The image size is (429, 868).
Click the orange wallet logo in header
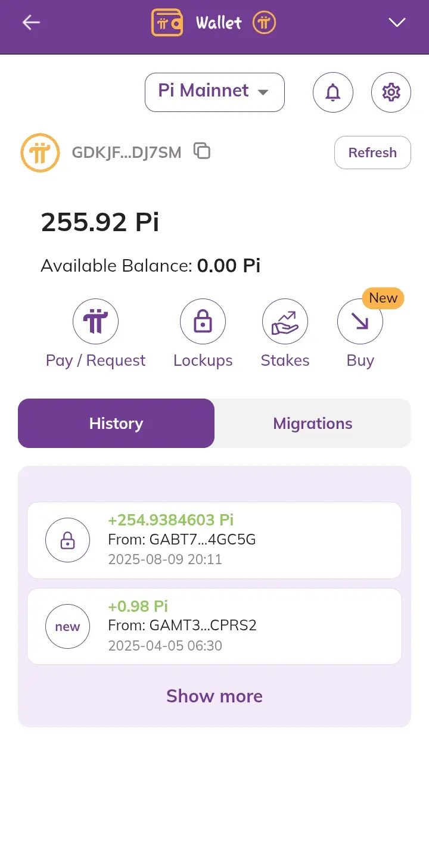click(x=167, y=23)
